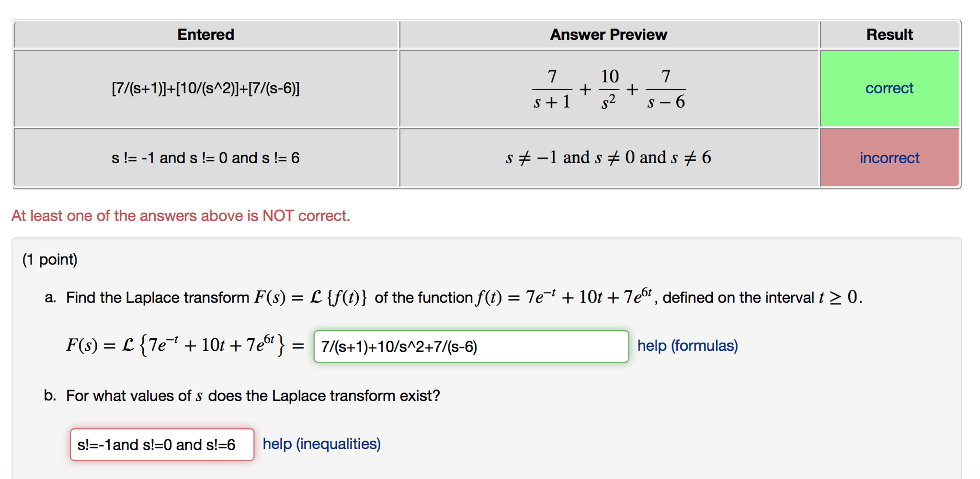Click inside the Laplace transform answer field
This screenshot has height=479, width=980.
coord(471,346)
